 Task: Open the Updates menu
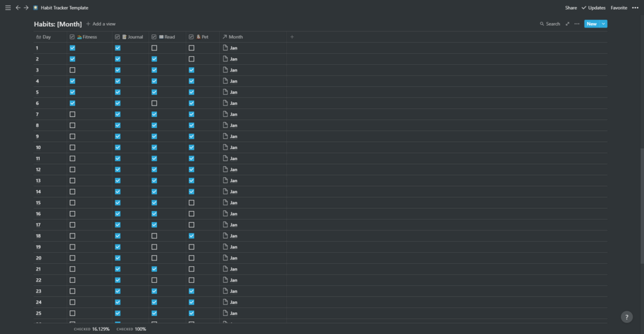pos(593,8)
